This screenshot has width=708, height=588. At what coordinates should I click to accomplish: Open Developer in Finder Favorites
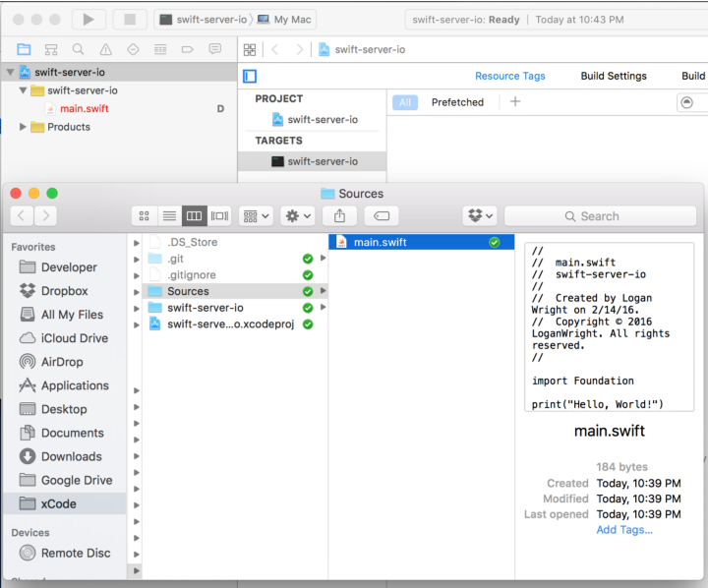pyautogui.click(x=64, y=267)
